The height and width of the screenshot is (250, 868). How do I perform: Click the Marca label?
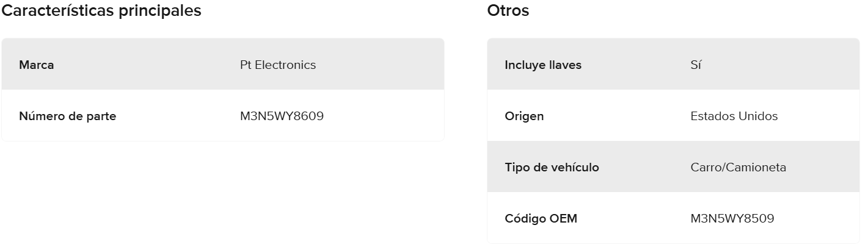point(37,65)
